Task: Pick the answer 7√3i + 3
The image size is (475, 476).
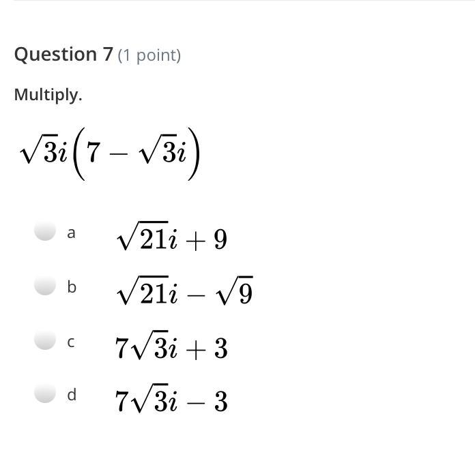Action: click(x=171, y=346)
